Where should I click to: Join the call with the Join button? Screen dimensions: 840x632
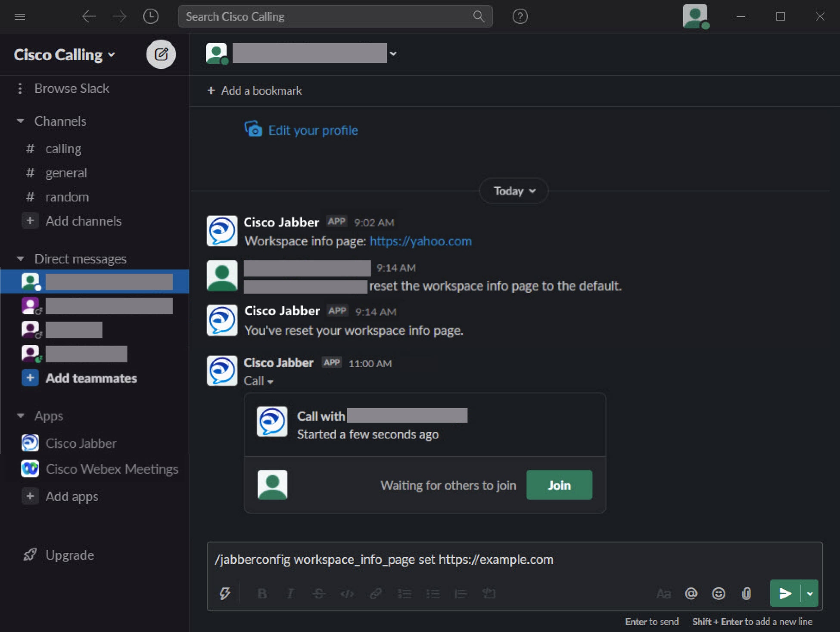(x=559, y=485)
